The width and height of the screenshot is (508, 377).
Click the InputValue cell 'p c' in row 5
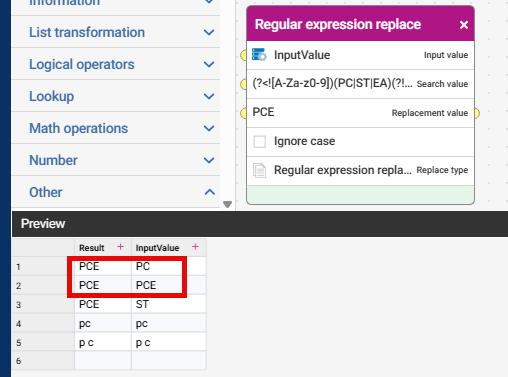click(169, 343)
